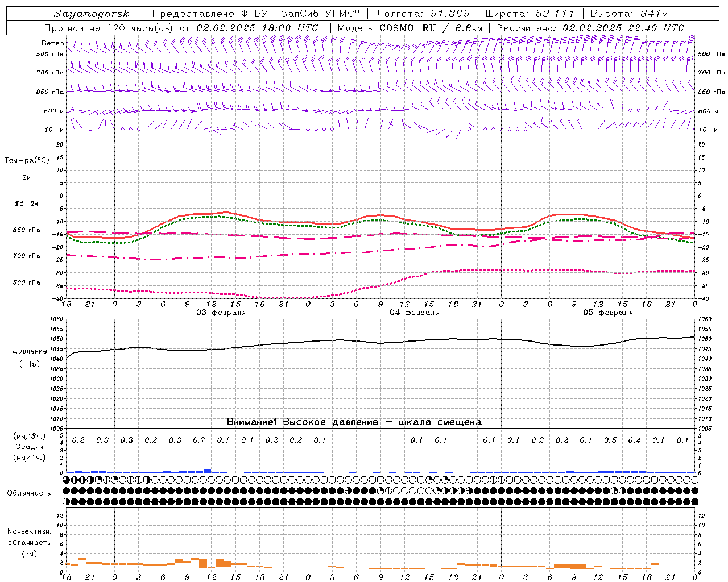Click the '10 м' wind level label on left
This screenshot has width=728, height=582.
55,130
